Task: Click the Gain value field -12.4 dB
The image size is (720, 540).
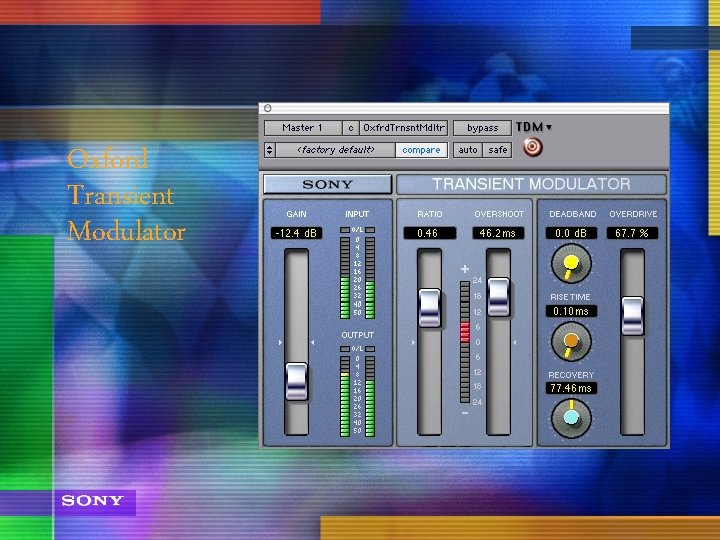Action: point(296,233)
